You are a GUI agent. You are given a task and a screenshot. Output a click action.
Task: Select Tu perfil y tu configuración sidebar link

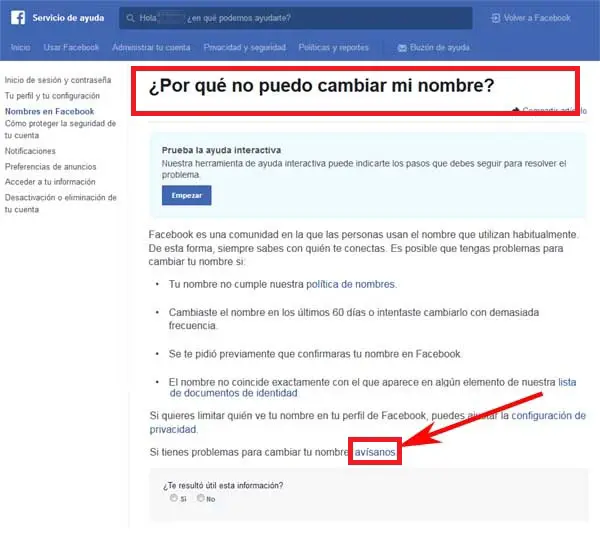52,96
